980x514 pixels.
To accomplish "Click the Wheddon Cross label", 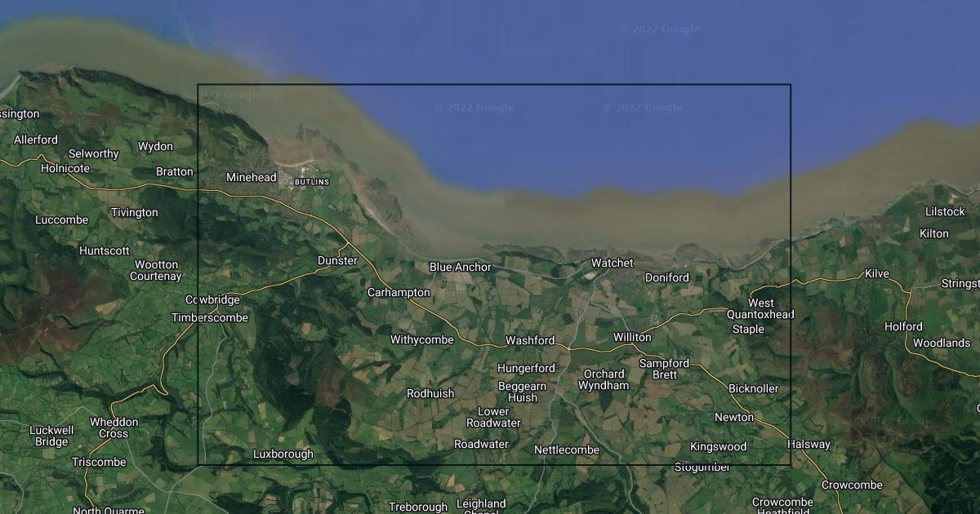I will point(114,428).
